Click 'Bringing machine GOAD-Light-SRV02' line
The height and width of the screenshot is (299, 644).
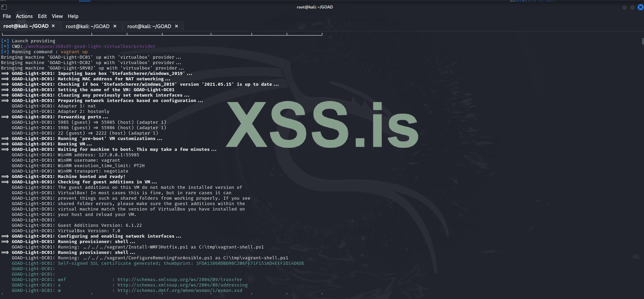pyautogui.click(x=92, y=68)
